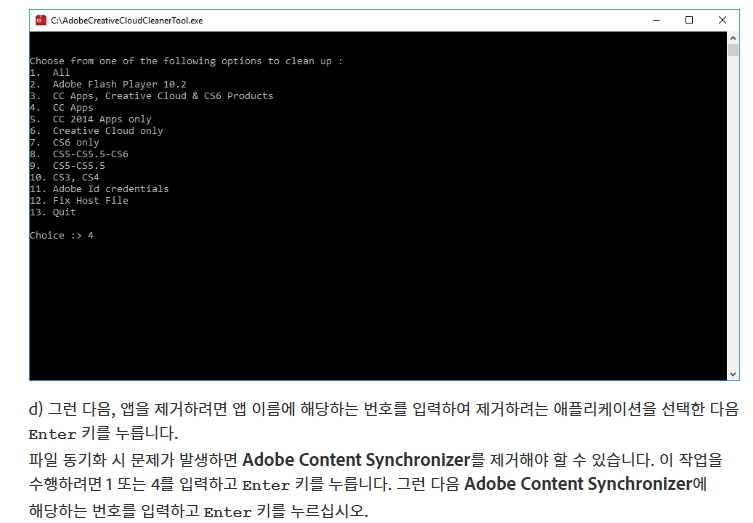This screenshot has height=523, width=753.
Task: Click the option 'CS3, CS4'
Action: pyautogui.click(x=76, y=177)
